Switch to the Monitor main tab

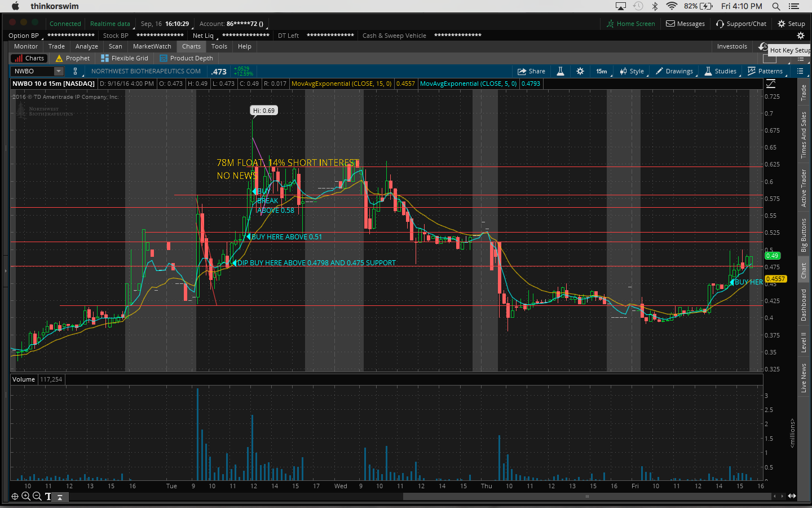point(26,46)
